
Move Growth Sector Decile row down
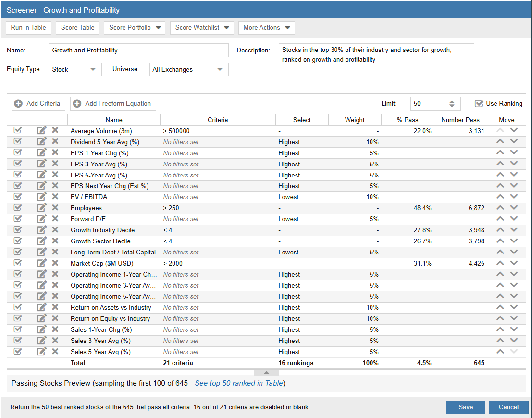tap(514, 241)
